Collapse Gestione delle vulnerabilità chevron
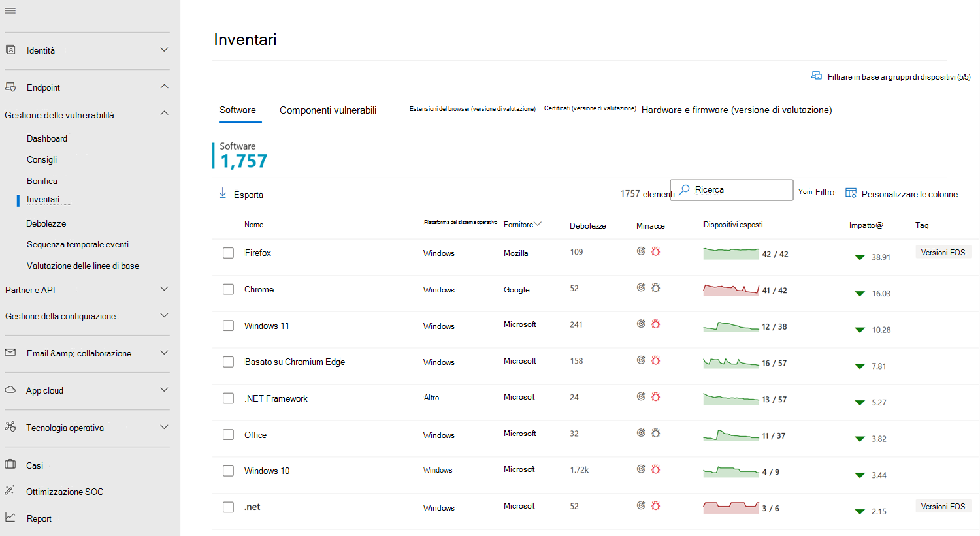 (x=164, y=113)
